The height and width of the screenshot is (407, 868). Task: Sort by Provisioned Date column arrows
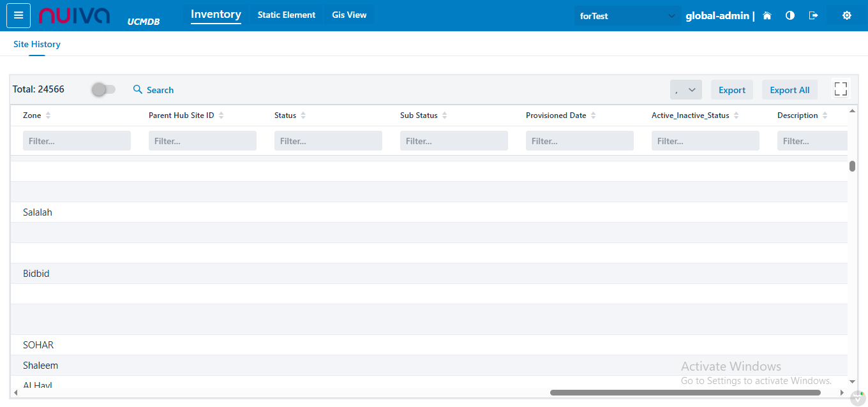coord(594,115)
